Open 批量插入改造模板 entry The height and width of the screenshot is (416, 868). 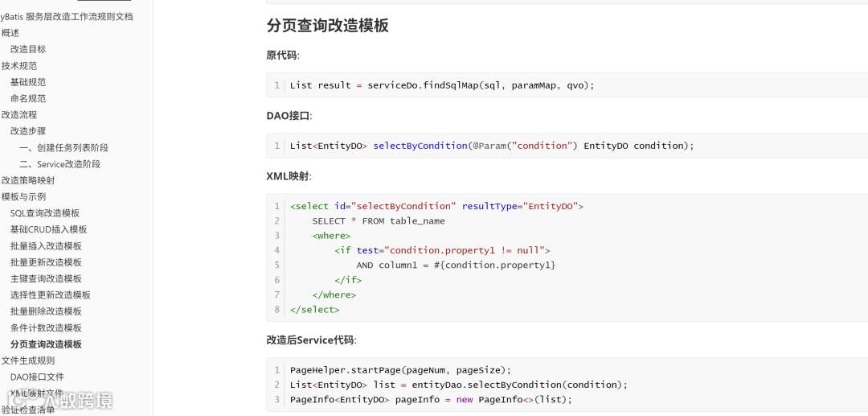tap(46, 246)
